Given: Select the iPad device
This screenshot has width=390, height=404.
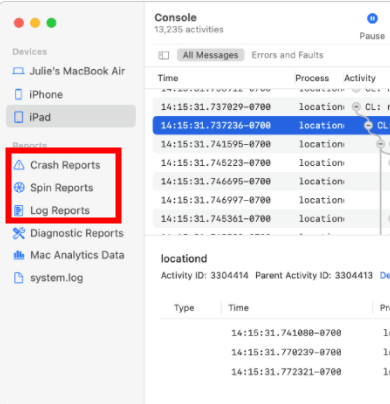Looking at the screenshot, I should click(71, 117).
